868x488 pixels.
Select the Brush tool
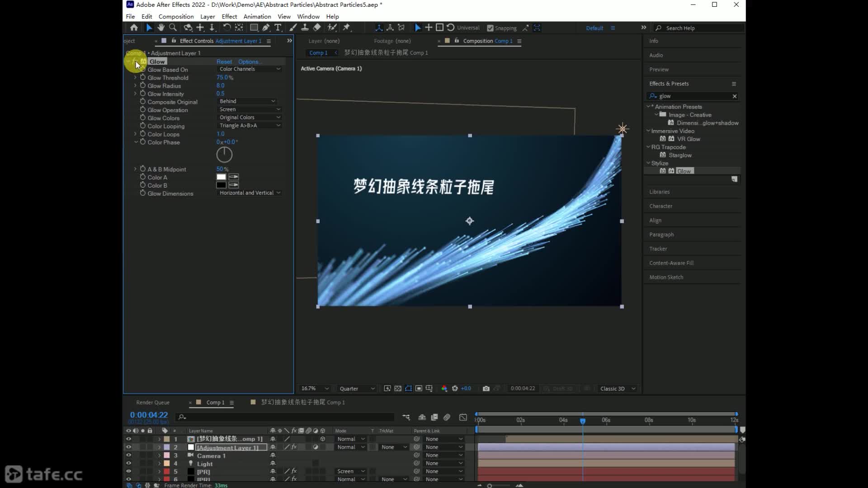pos(293,28)
